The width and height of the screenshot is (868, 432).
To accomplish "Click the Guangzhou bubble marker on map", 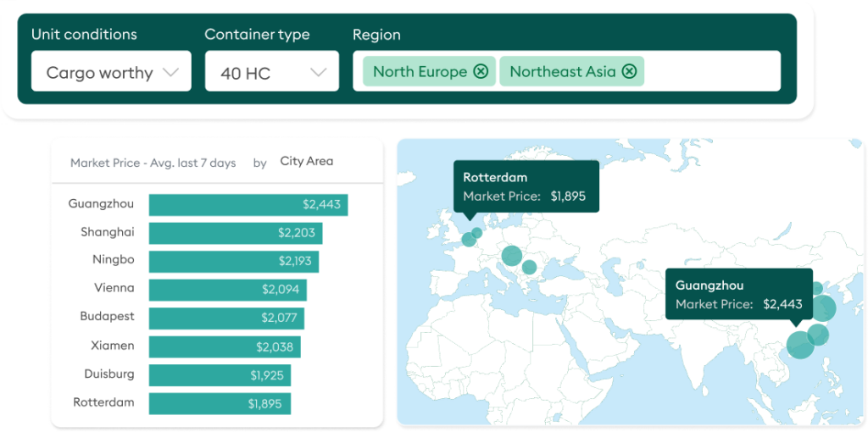I will pyautogui.click(x=799, y=345).
